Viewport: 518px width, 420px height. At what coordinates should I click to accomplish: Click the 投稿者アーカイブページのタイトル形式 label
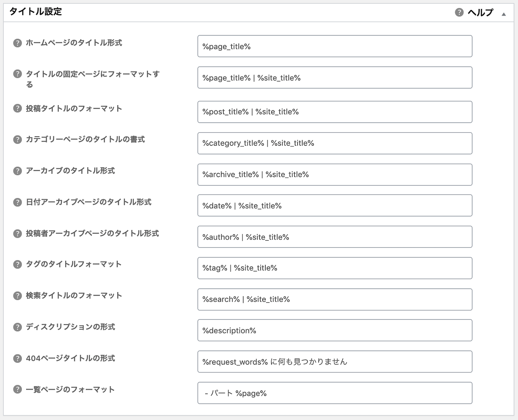click(x=93, y=234)
